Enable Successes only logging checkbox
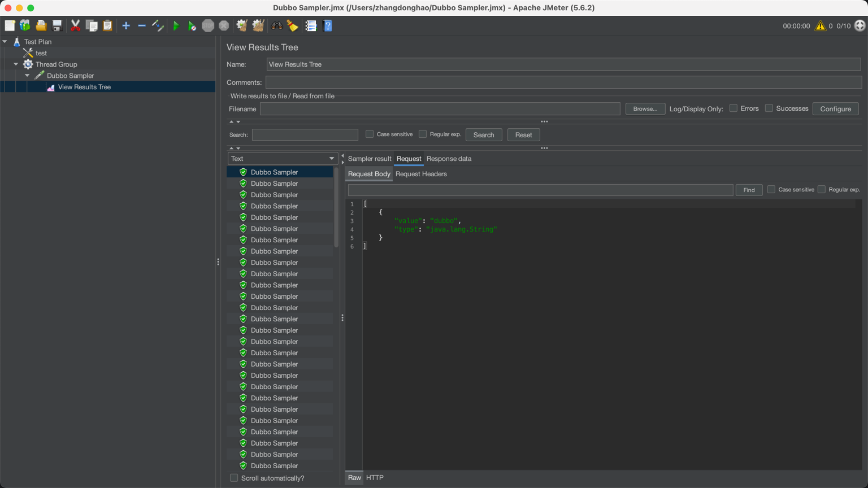Viewport: 868px width, 488px height. coord(769,108)
